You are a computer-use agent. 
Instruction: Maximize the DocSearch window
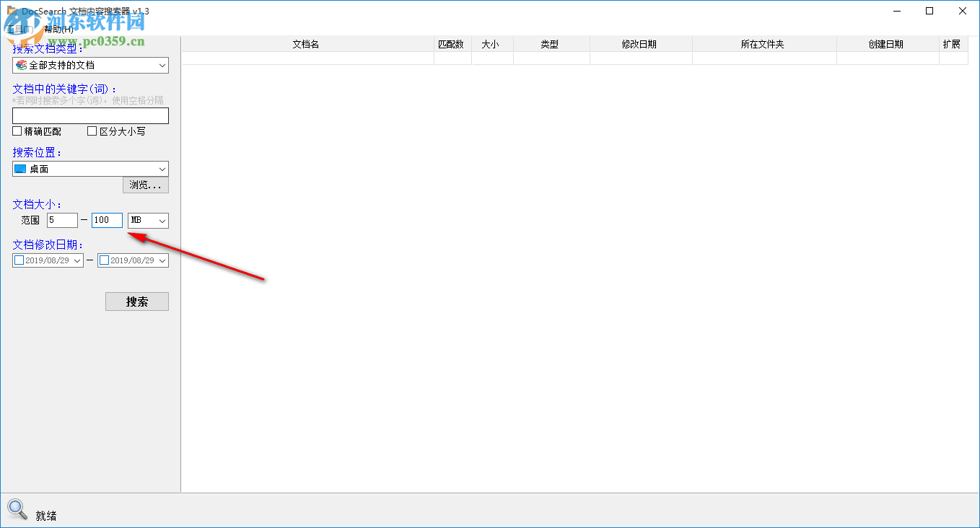929,11
